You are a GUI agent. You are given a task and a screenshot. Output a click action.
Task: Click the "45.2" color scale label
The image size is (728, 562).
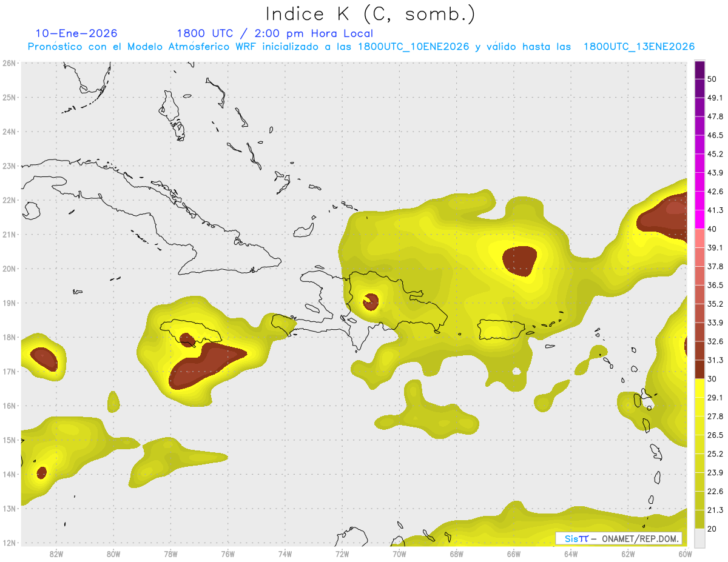[715, 154]
